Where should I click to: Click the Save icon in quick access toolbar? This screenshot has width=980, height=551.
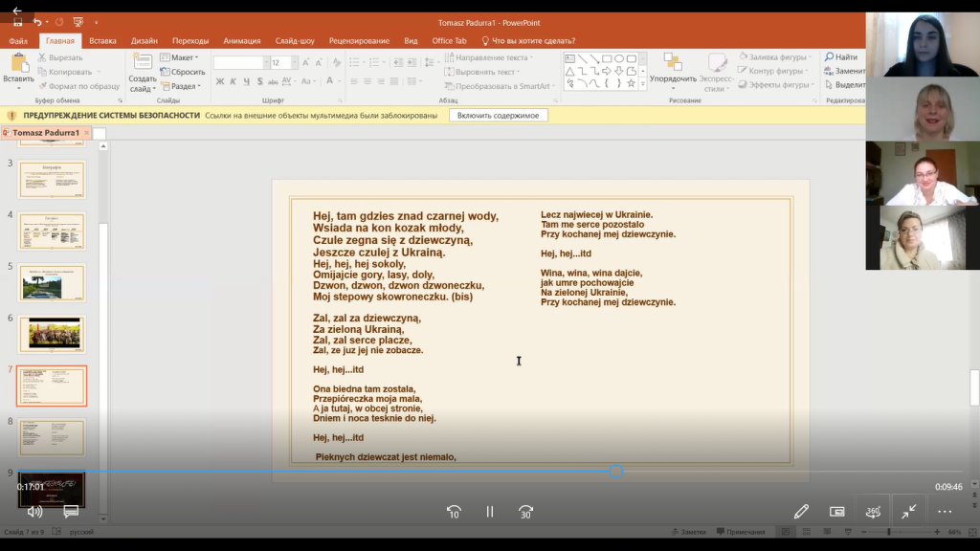click(x=17, y=23)
